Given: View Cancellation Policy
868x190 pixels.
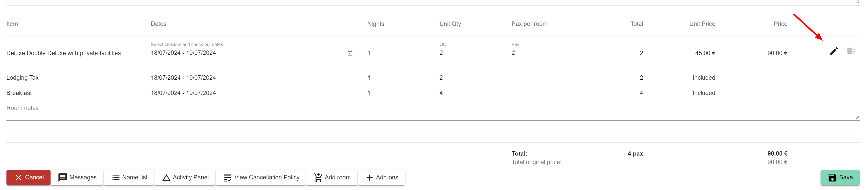Looking at the screenshot, I should click(261, 178).
